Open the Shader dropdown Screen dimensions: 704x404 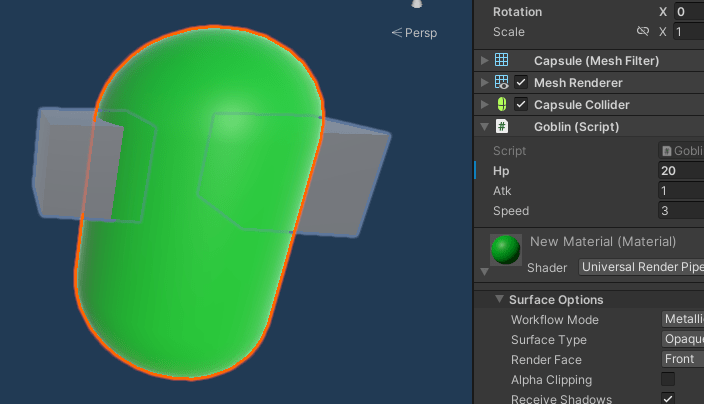[640, 267]
